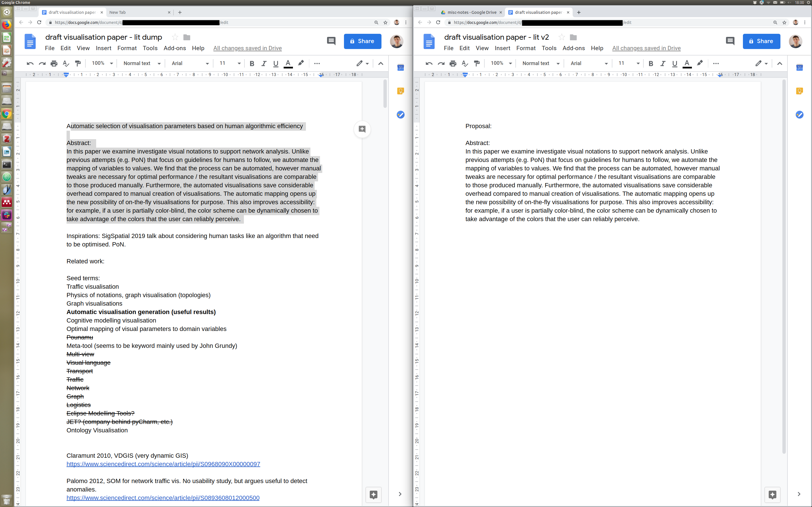Open comment history in lit dump document

[x=331, y=41]
